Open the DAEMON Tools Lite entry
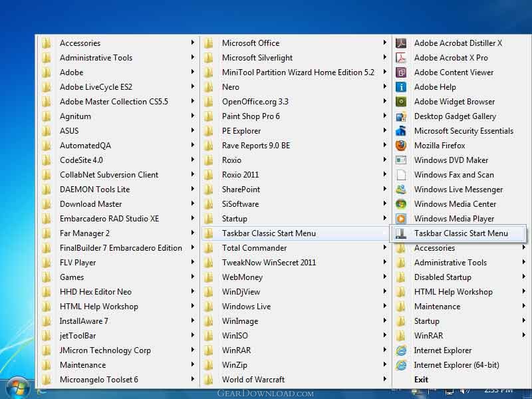 pos(118,190)
